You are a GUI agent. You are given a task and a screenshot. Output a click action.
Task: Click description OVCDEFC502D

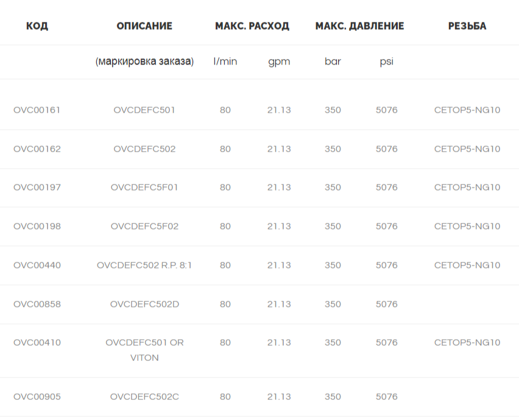(144, 304)
